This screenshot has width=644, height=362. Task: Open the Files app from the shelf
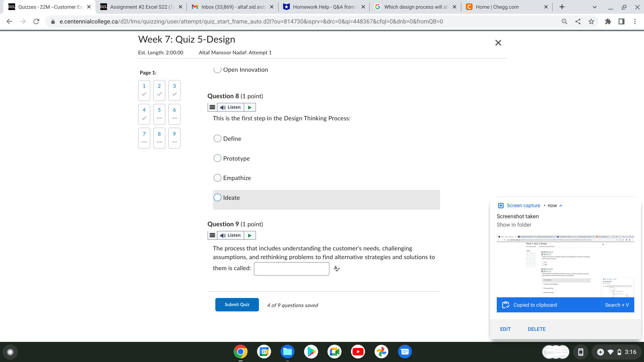pyautogui.click(x=287, y=352)
